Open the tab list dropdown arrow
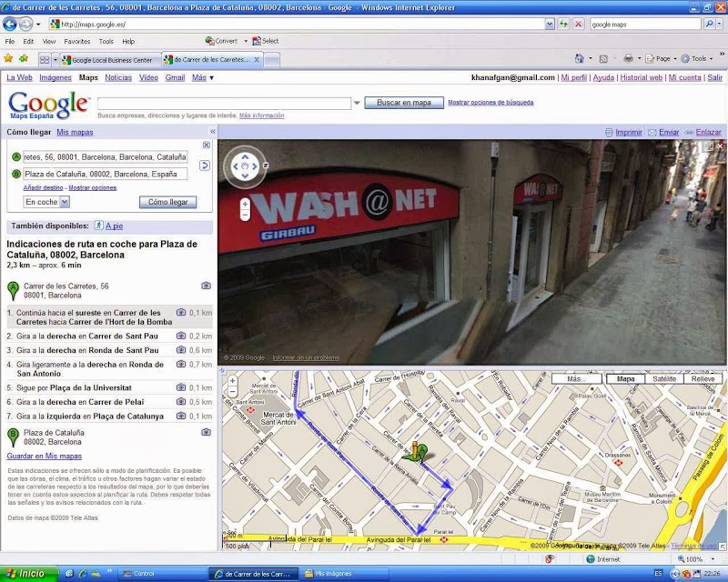728x582 pixels. click(56, 60)
